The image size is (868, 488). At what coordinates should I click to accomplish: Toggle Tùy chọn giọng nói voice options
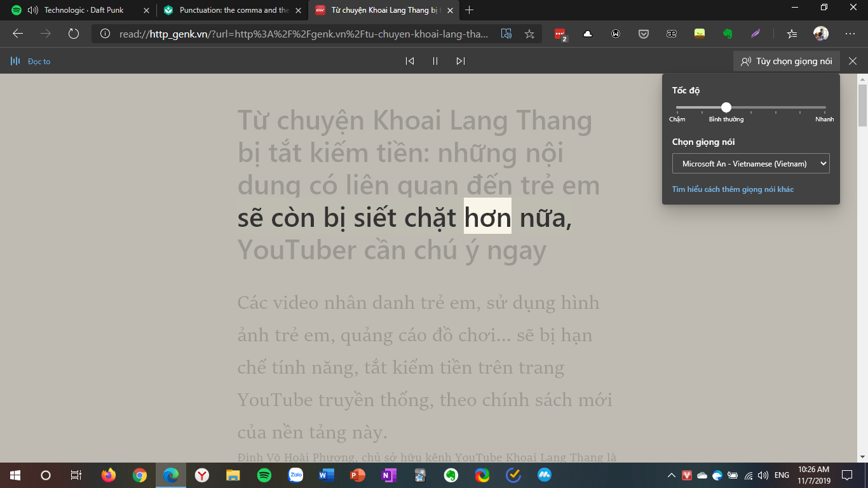pos(786,61)
